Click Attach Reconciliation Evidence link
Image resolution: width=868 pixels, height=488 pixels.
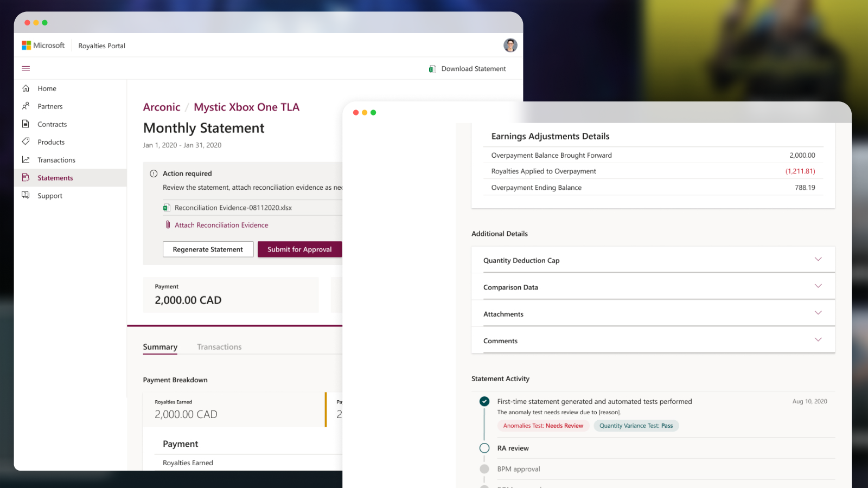coord(221,225)
